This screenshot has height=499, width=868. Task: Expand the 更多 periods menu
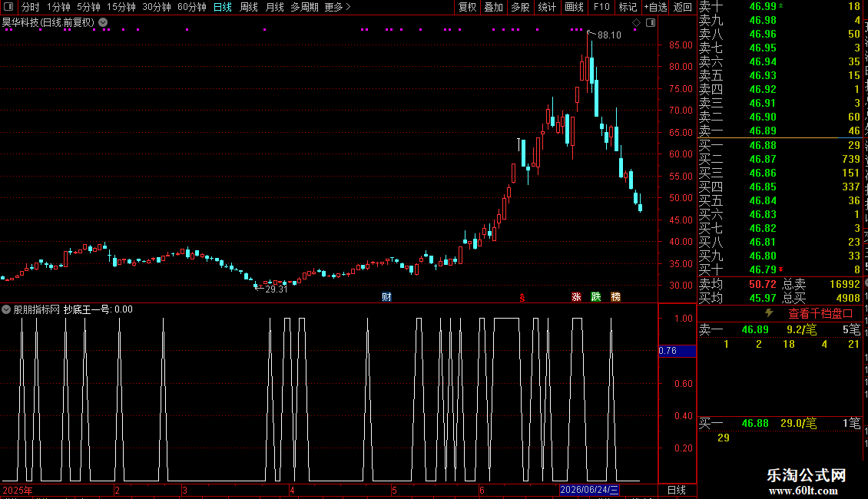(337, 7)
